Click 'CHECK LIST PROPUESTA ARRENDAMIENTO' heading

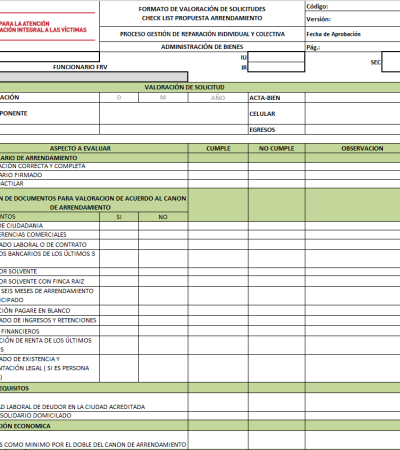click(202, 18)
